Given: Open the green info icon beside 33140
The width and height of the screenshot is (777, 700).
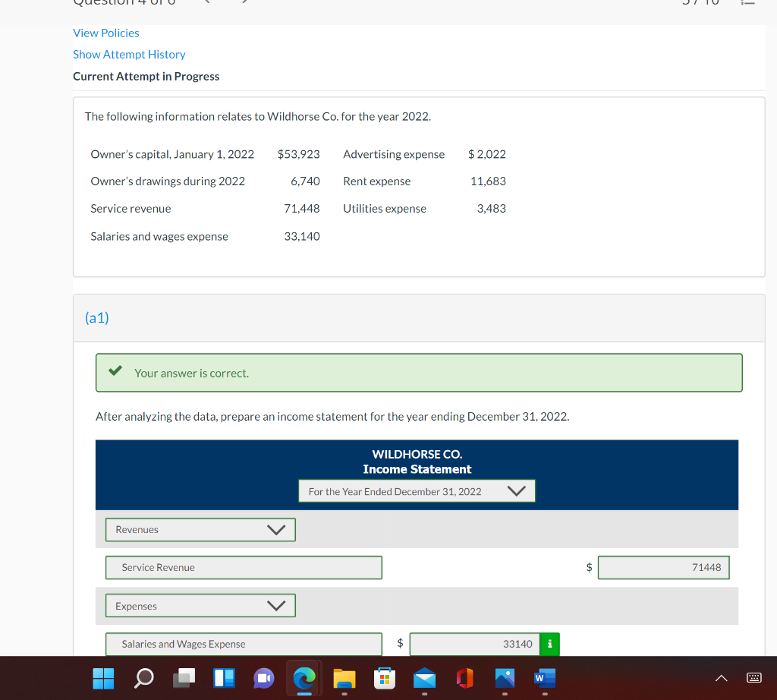Looking at the screenshot, I should point(549,643).
